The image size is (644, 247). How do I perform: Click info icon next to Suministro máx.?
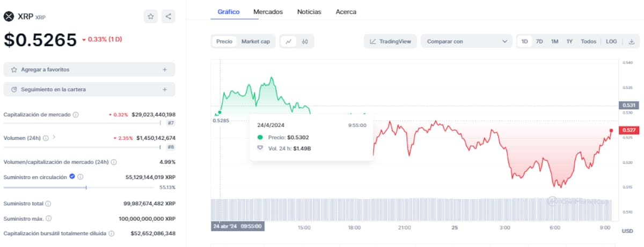[x=49, y=219]
